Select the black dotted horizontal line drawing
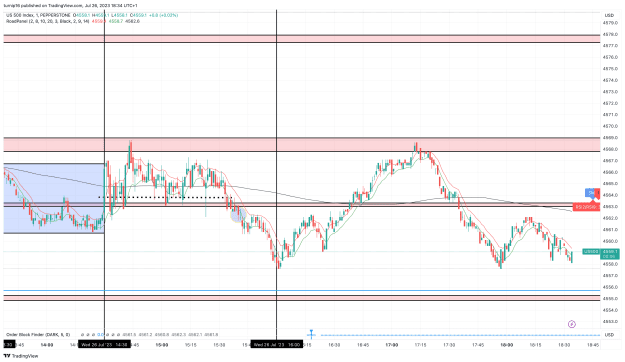This screenshot has width=625, height=362. (165, 197)
